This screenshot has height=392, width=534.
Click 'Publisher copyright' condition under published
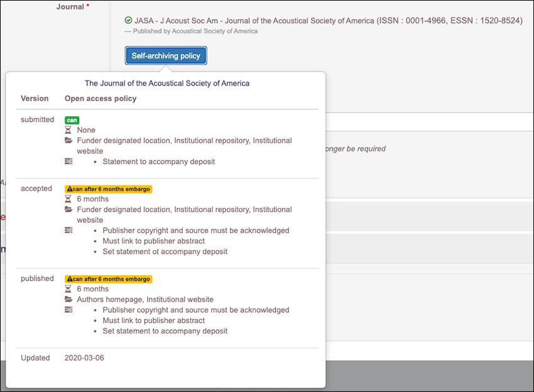coord(196,310)
